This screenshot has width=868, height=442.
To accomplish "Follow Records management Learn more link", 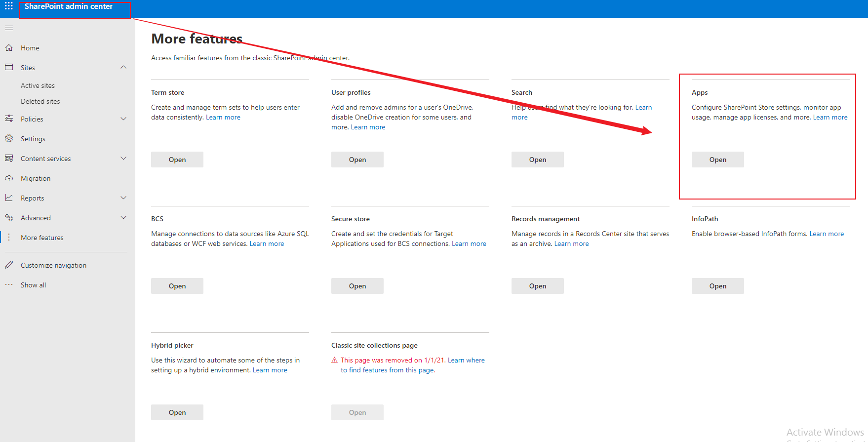I will [571, 243].
